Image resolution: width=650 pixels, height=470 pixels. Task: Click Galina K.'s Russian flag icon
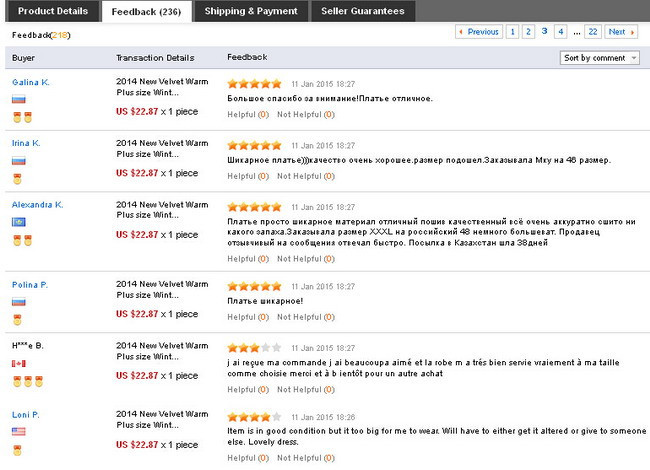(x=18, y=99)
